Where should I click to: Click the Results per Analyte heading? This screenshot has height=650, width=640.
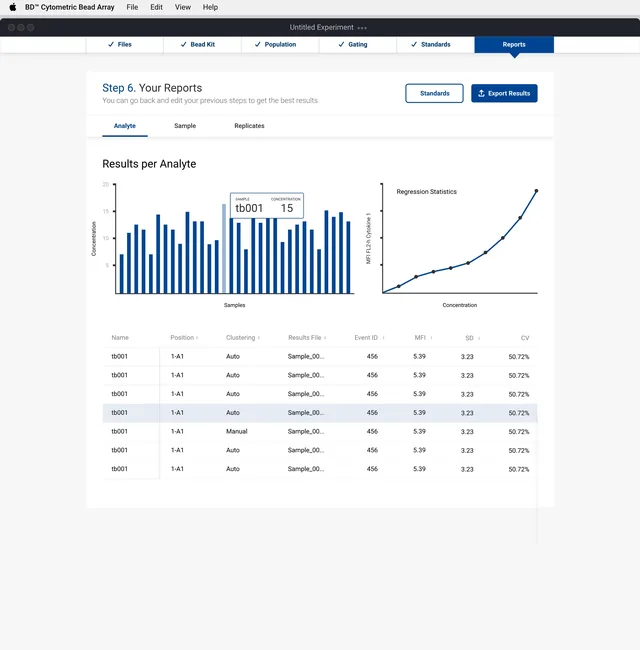[x=149, y=164]
